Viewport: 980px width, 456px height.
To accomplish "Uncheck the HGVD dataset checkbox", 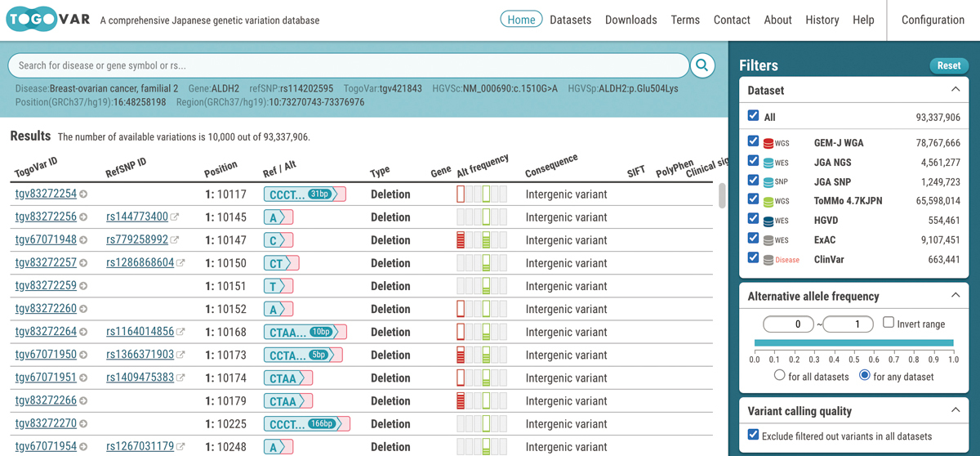I will point(753,220).
